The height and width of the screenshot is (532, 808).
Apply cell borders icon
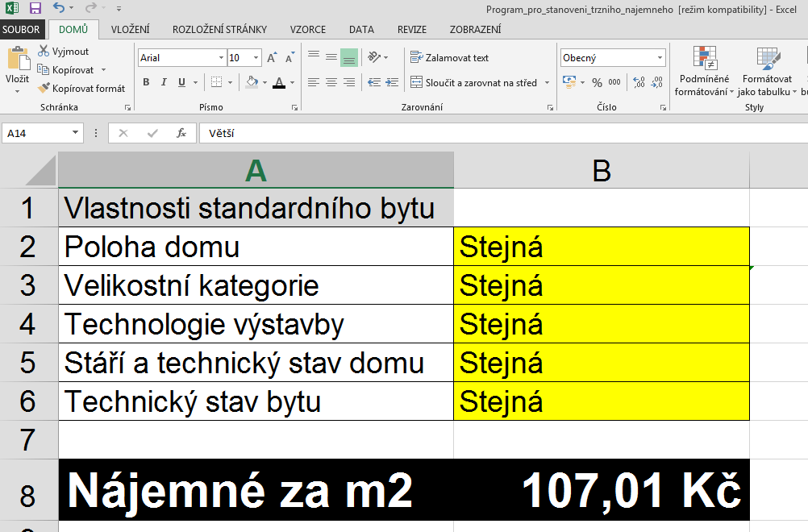(x=216, y=82)
